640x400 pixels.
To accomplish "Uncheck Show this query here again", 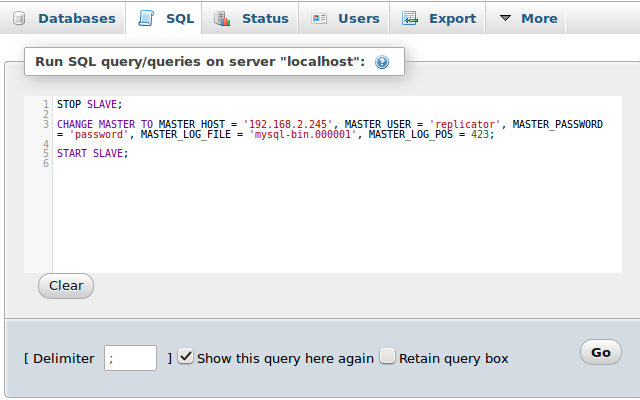I will pyautogui.click(x=186, y=356).
